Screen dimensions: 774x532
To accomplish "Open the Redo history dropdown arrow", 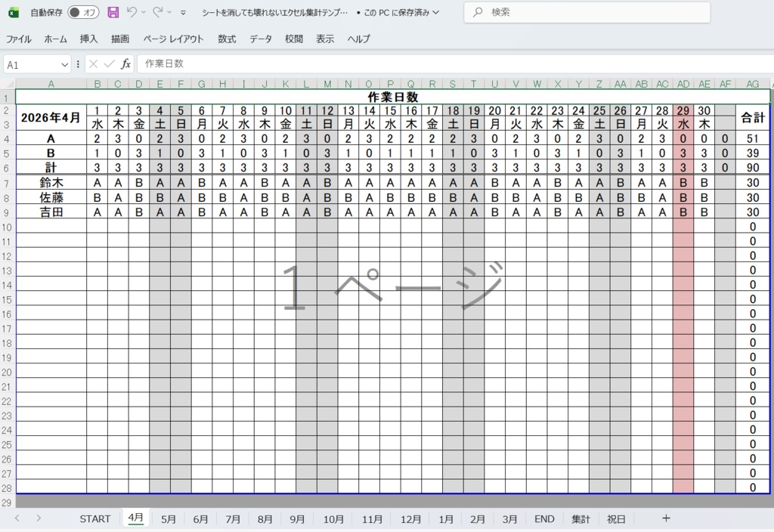I will [169, 12].
